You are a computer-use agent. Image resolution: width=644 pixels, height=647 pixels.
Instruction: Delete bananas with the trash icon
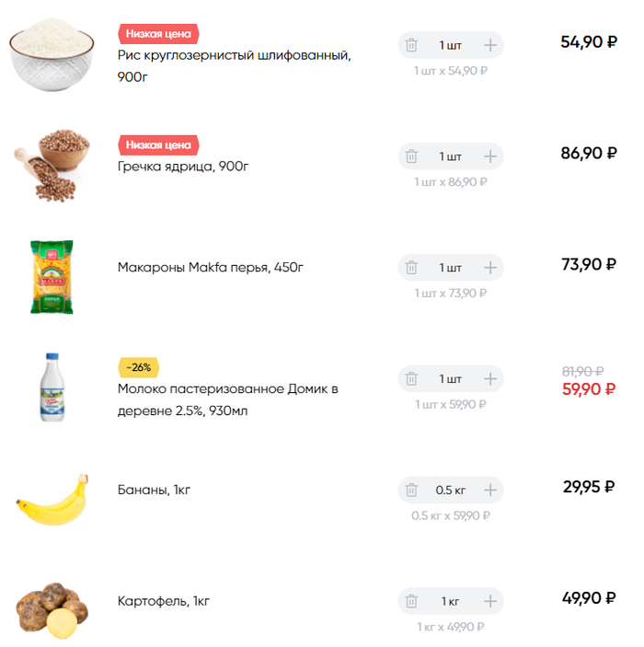click(x=412, y=491)
